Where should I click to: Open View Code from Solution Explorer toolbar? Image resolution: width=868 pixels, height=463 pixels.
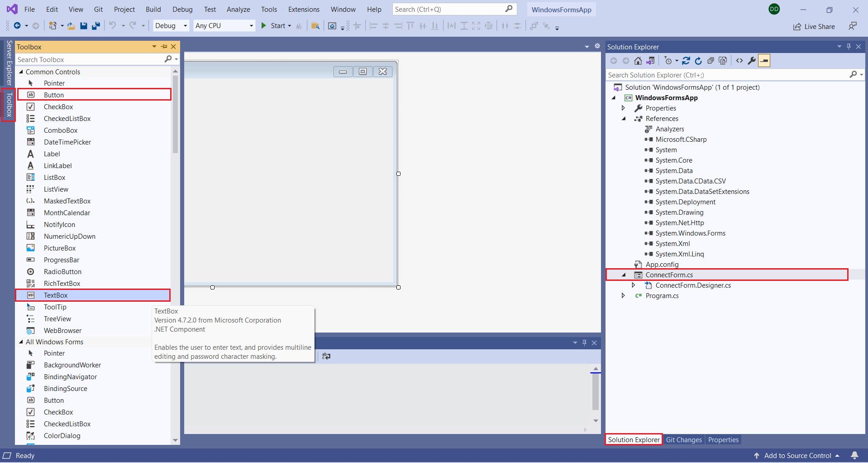[x=739, y=61]
